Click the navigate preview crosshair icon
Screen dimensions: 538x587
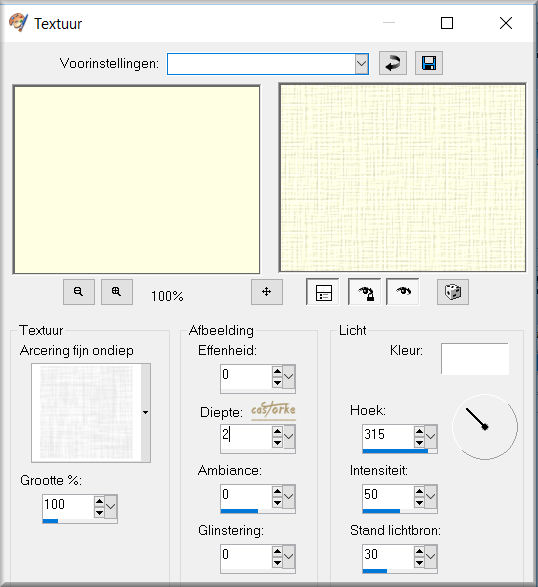267,292
